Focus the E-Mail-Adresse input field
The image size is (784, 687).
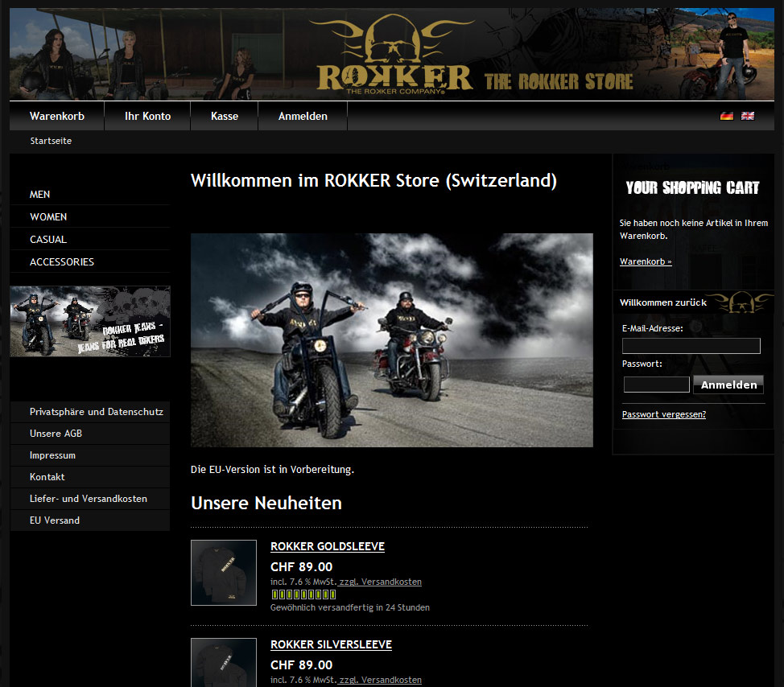coord(691,346)
